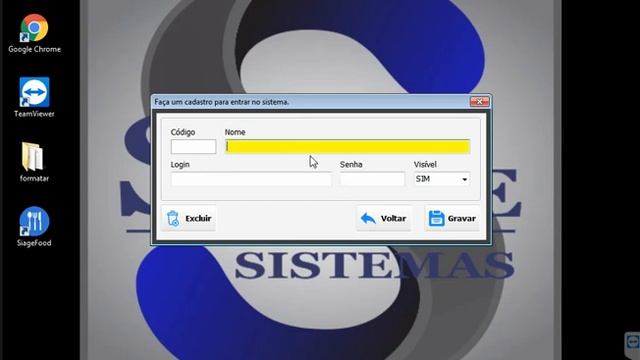Click the 'Código' label

(183, 132)
